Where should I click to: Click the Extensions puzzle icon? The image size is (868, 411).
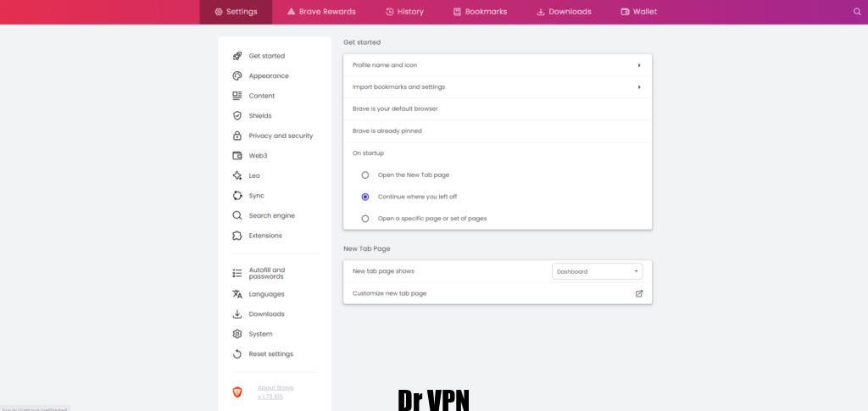click(237, 236)
